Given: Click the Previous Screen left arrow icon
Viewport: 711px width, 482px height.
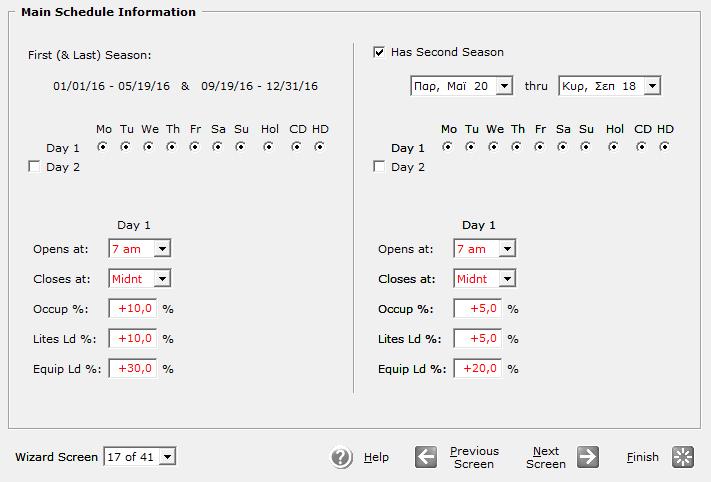Looking at the screenshot, I should [426, 457].
